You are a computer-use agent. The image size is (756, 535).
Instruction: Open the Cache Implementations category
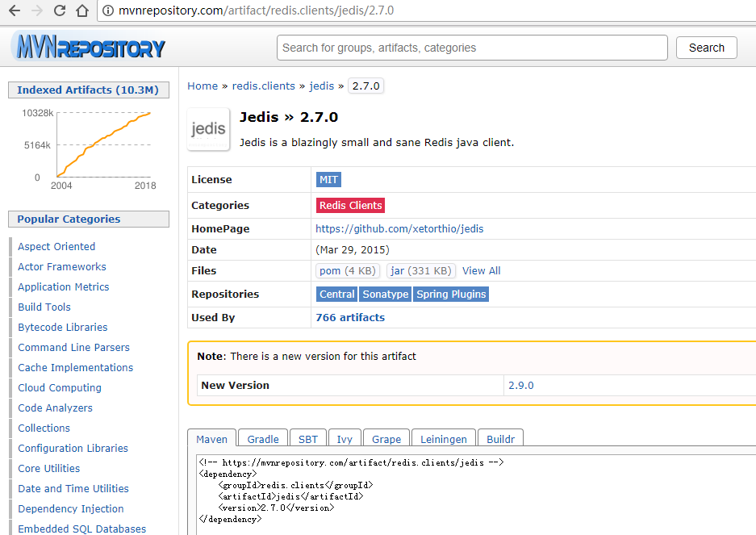(x=75, y=368)
